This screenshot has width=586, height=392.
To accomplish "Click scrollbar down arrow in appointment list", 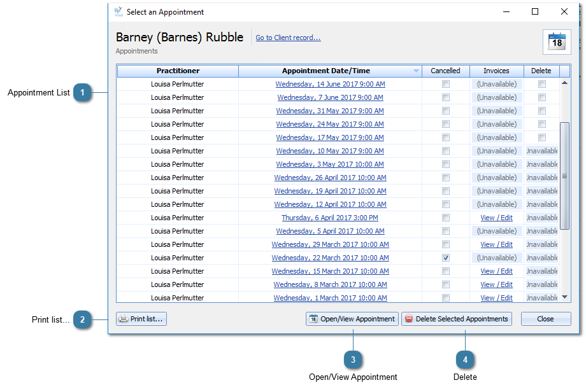I will (565, 297).
